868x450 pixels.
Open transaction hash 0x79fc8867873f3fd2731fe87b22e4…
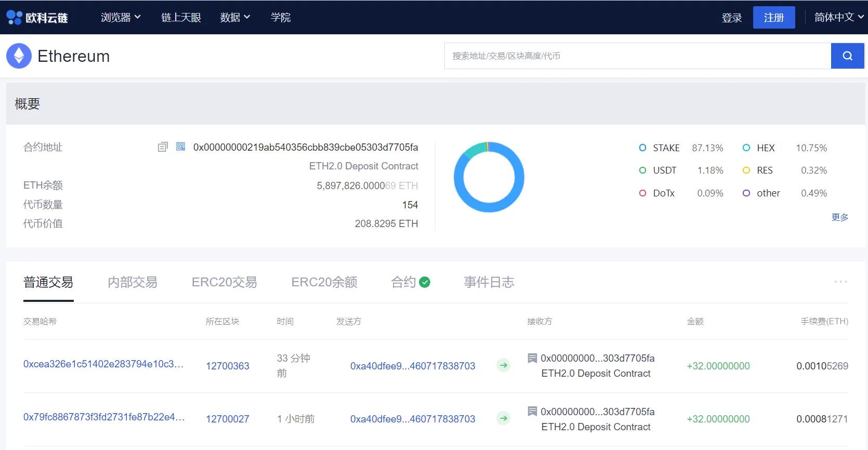(x=104, y=417)
